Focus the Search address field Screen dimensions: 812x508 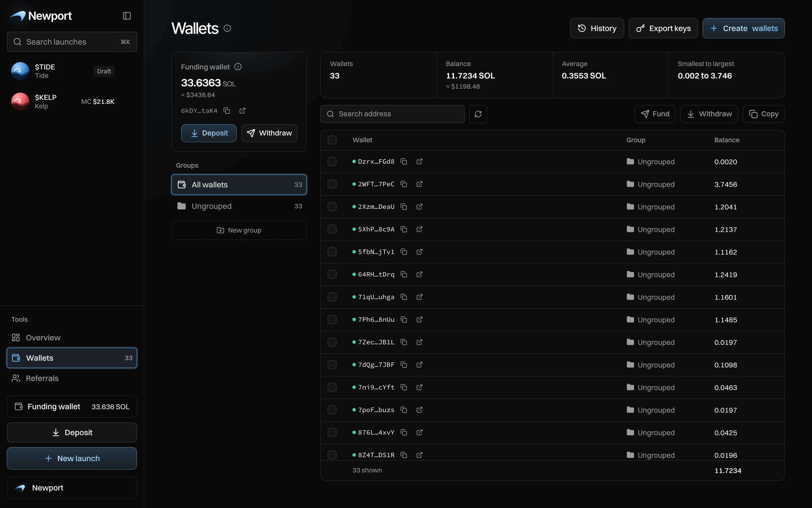pyautogui.click(x=392, y=114)
